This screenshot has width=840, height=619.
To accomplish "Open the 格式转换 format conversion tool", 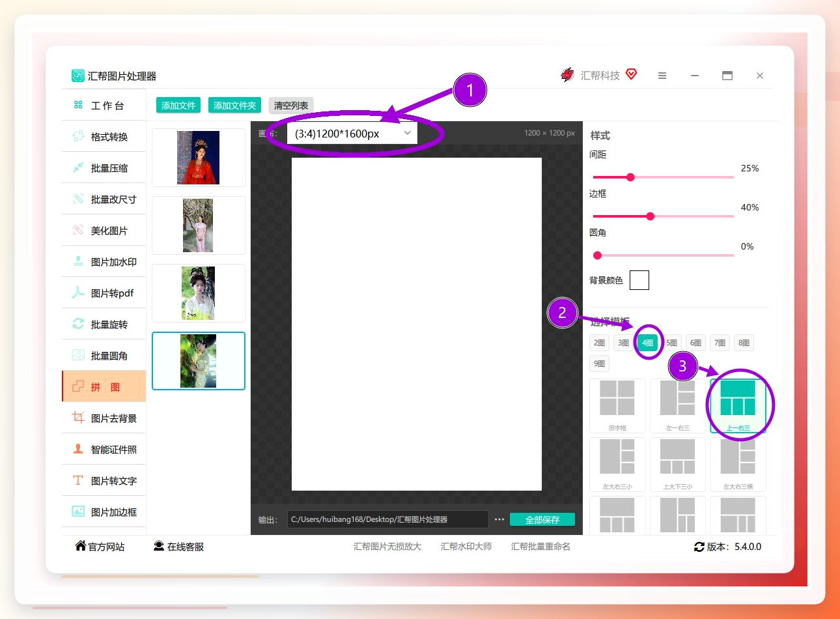I will click(x=104, y=137).
